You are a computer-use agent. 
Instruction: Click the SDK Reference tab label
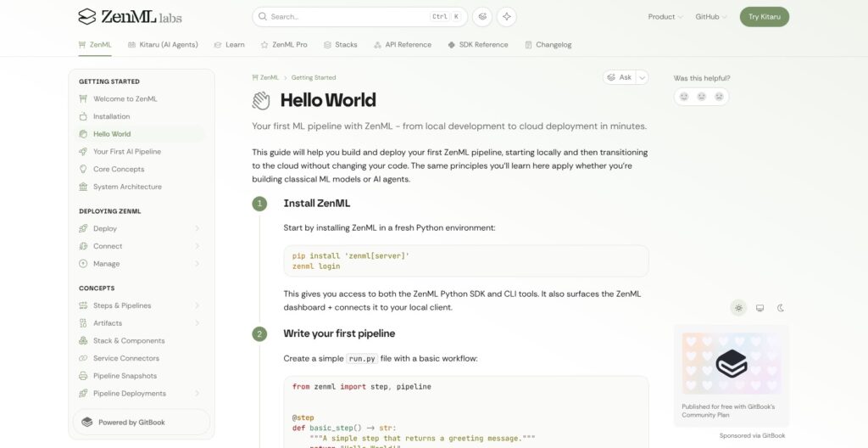(x=483, y=45)
